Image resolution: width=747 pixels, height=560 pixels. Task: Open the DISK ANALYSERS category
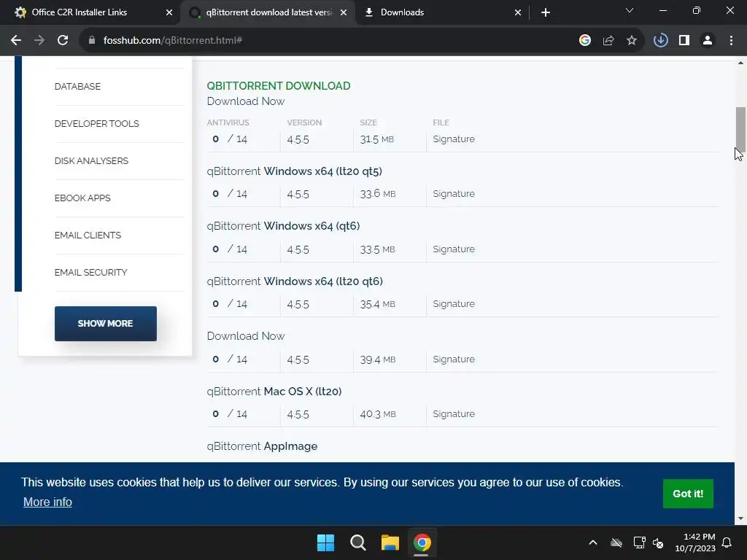pyautogui.click(x=91, y=161)
